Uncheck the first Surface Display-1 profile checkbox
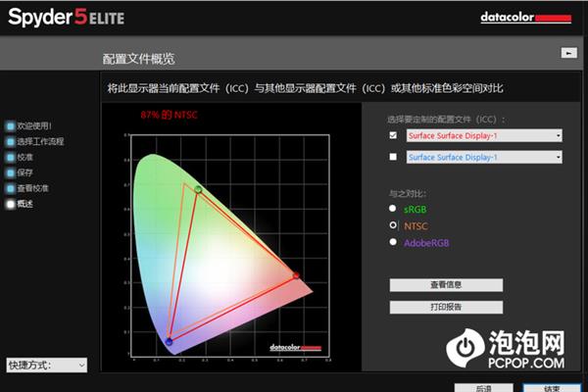Viewport: 588px width, 392px height. [x=393, y=135]
